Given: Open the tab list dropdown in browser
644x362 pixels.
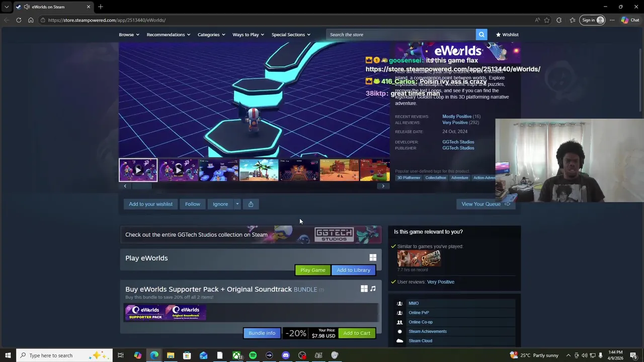Looking at the screenshot, I should (x=6, y=7).
